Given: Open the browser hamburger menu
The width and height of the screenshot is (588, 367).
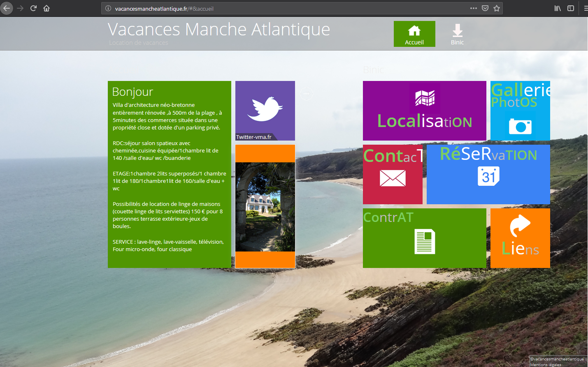Looking at the screenshot, I should 586,8.
